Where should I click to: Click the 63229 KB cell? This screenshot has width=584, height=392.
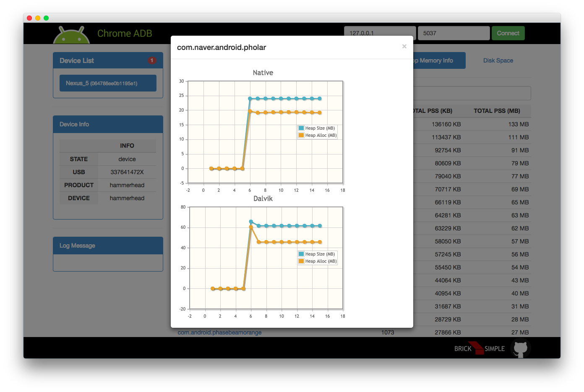click(448, 228)
